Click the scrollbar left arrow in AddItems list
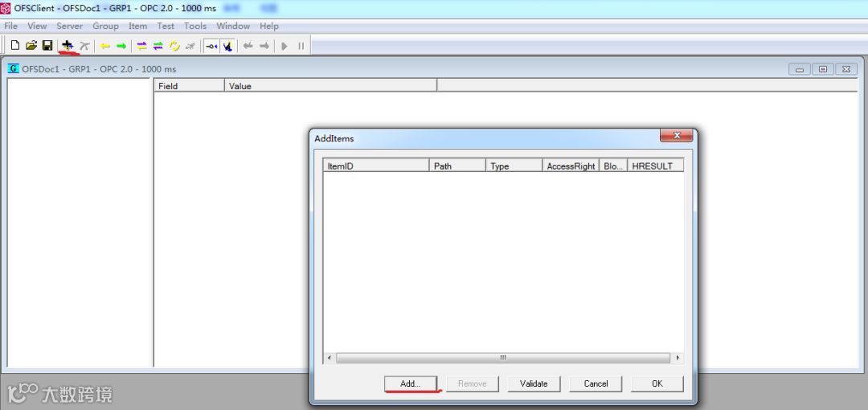868x410 pixels. point(330,358)
